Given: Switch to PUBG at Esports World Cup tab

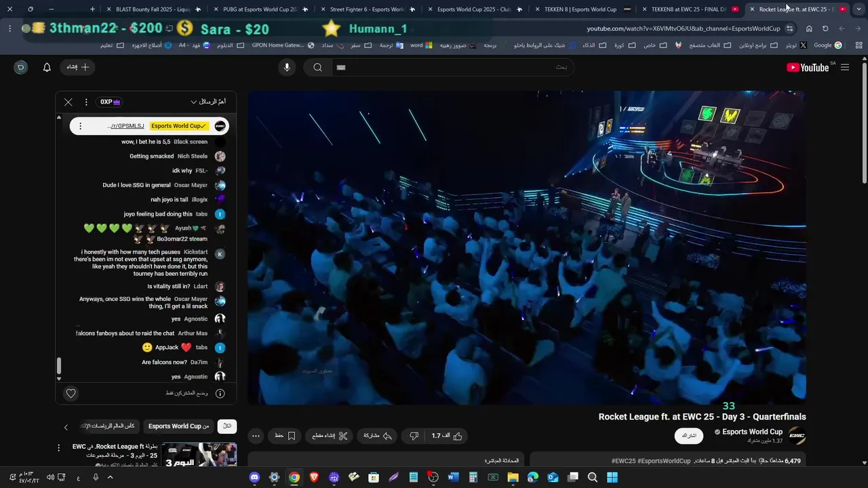Looking at the screenshot, I should click(260, 9).
